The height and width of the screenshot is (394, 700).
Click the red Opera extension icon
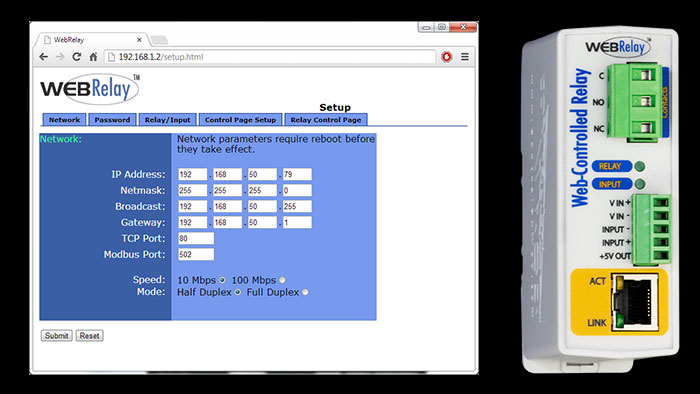[446, 57]
